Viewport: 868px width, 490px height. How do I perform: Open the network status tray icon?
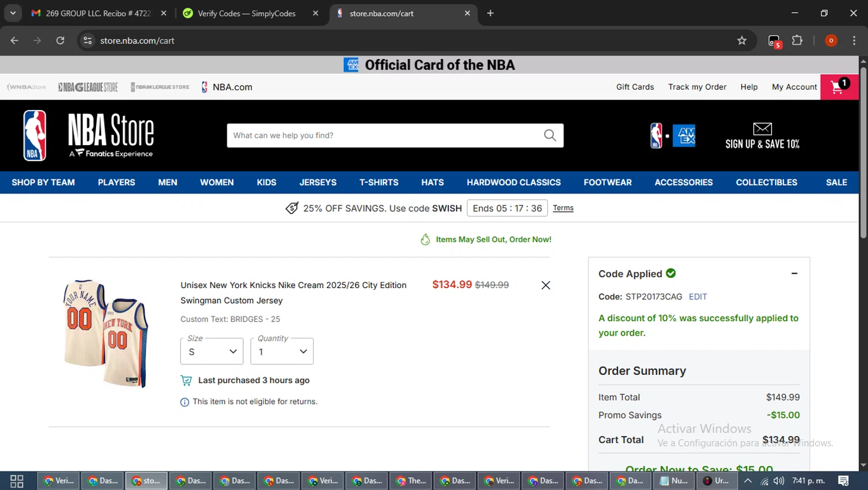click(764, 481)
